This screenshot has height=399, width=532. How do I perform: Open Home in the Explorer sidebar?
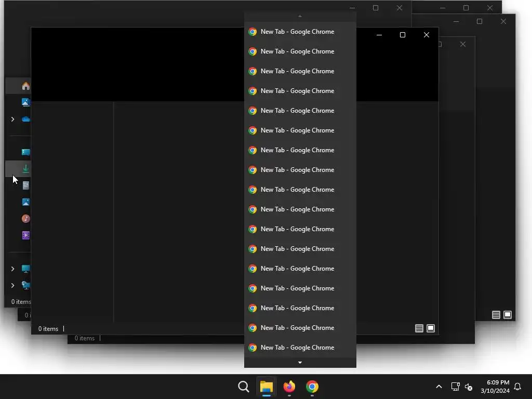tap(26, 86)
